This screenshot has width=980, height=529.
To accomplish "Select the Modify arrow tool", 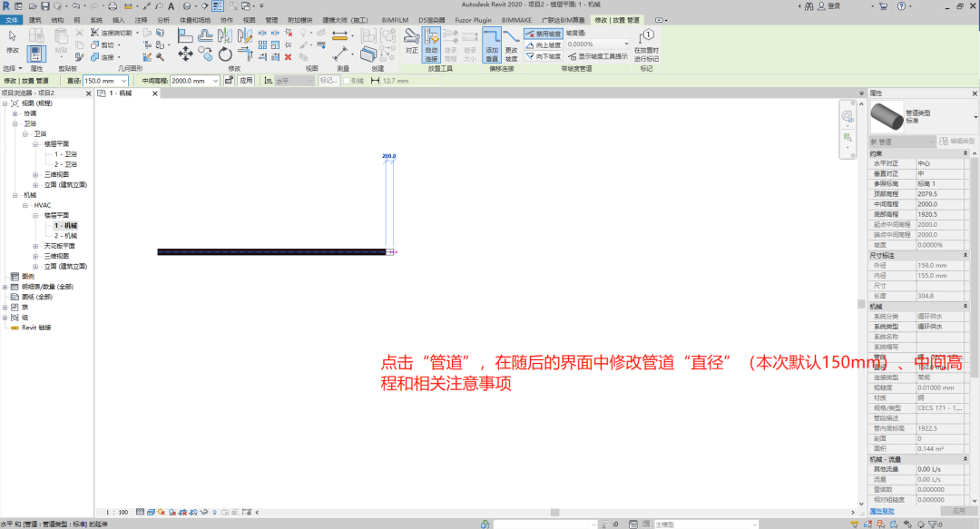I will point(12,41).
